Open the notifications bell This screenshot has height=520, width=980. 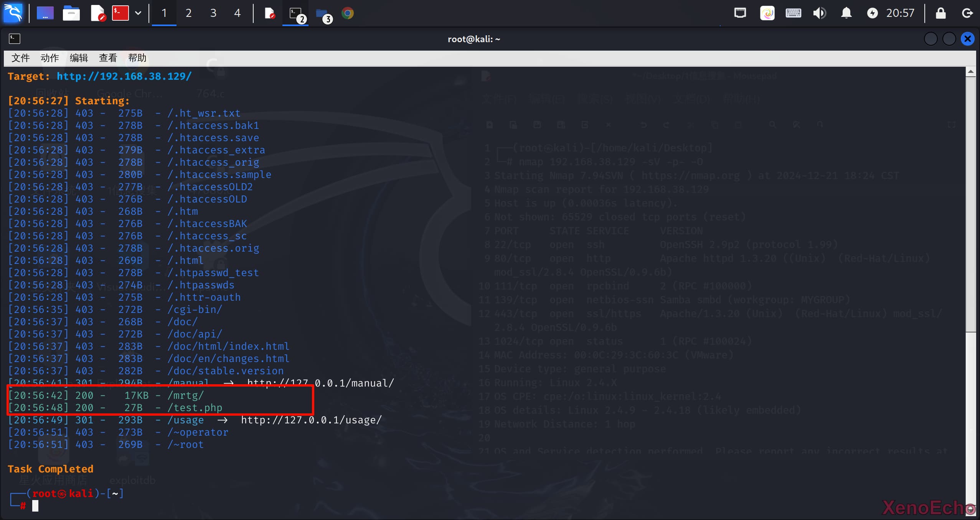point(846,13)
